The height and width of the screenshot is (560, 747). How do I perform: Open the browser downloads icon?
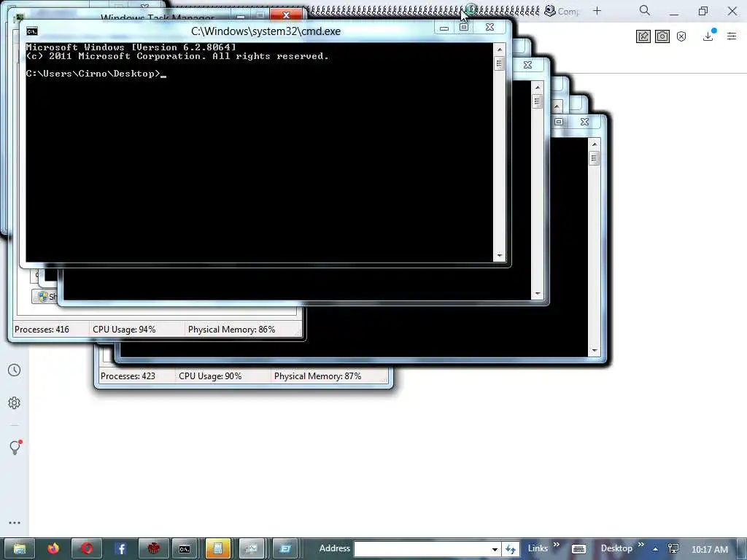708,36
